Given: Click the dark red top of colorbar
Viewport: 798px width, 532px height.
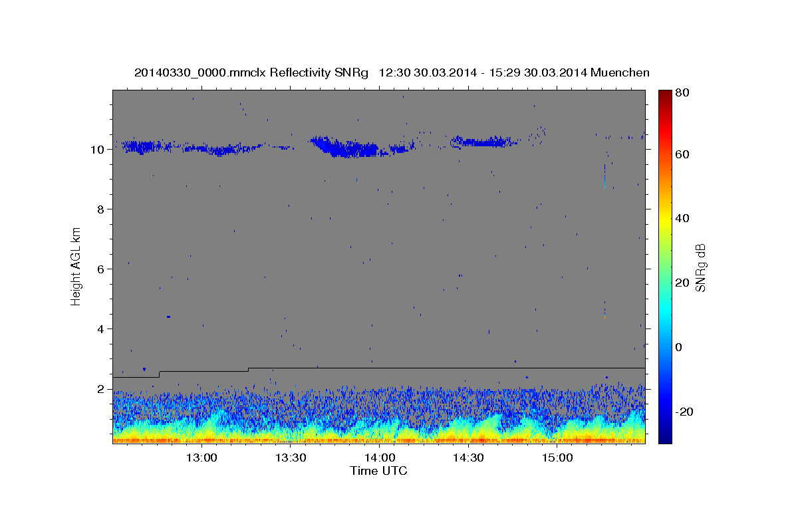Looking at the screenshot, I should point(664,95).
